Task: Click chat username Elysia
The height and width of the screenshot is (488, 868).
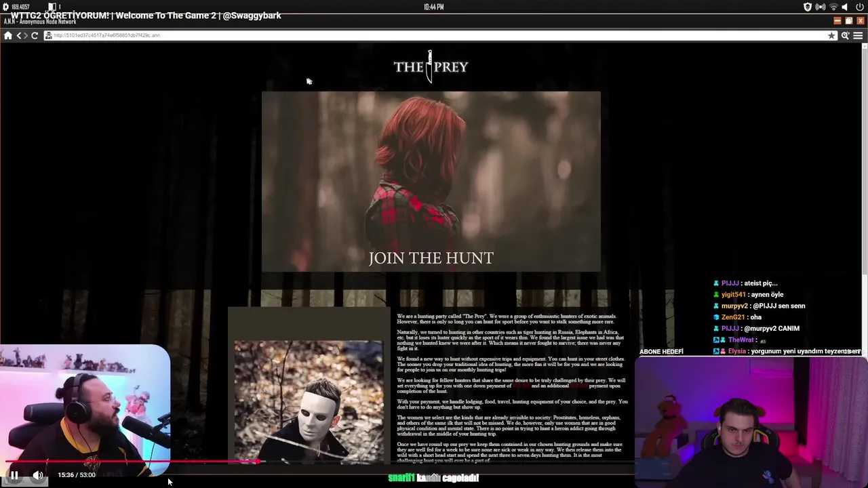Action: tap(736, 351)
